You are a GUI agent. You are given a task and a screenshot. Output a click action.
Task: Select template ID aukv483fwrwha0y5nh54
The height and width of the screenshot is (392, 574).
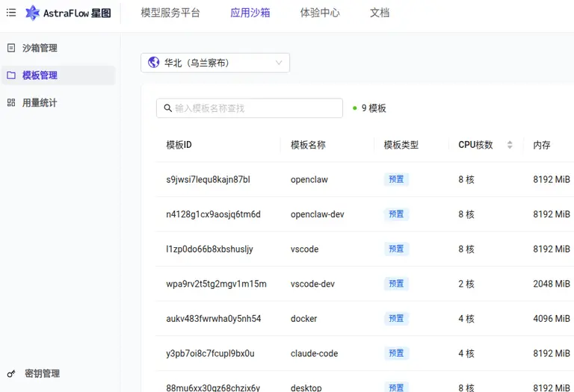point(214,319)
